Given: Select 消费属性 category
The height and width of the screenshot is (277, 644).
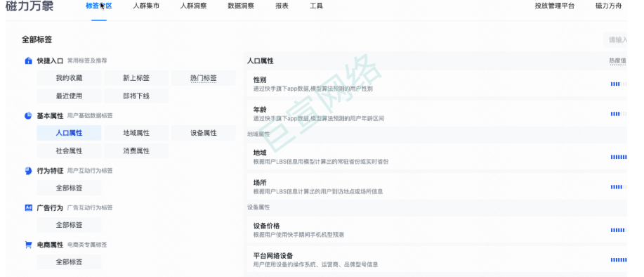Looking at the screenshot, I should 136,151.
